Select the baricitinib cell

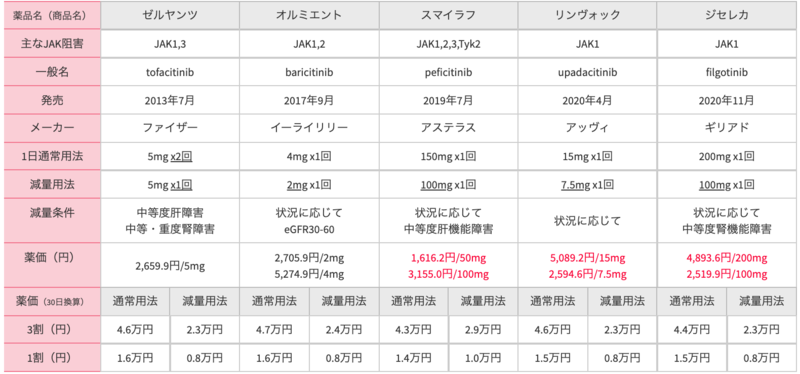309,72
